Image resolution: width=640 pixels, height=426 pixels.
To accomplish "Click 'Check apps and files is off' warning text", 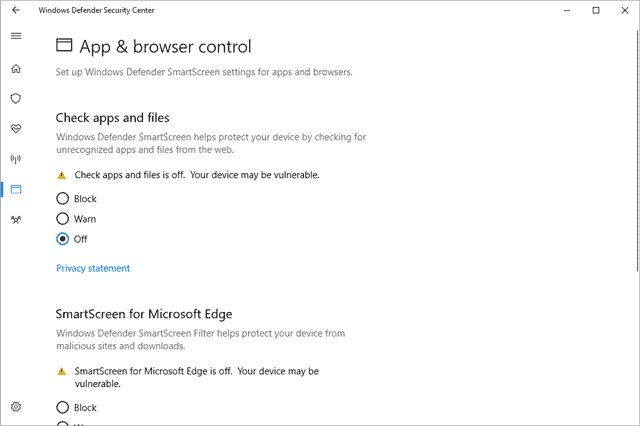I will pyautogui.click(x=197, y=175).
